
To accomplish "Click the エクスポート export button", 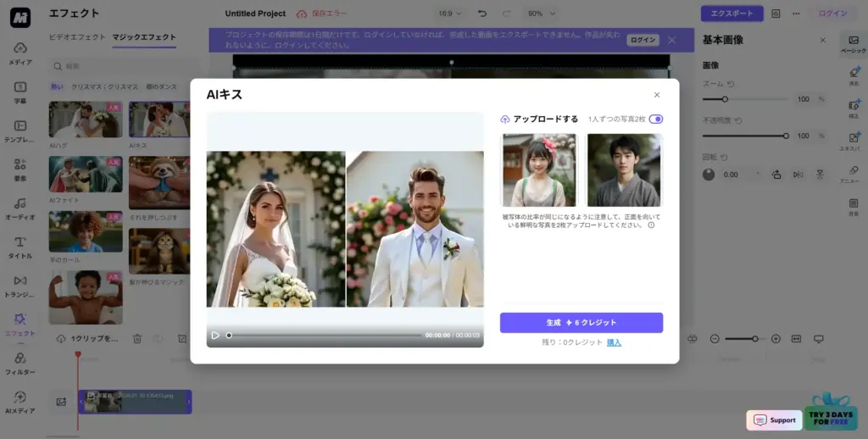I will [x=732, y=14].
